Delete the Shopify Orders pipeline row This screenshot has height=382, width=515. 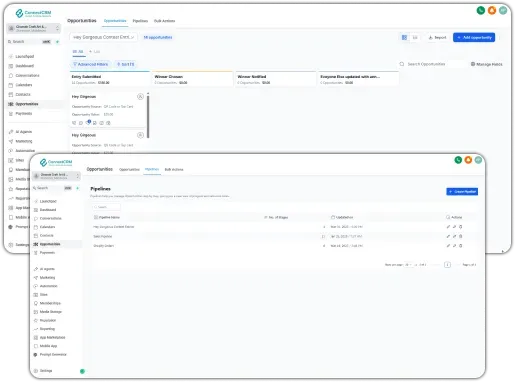click(461, 246)
